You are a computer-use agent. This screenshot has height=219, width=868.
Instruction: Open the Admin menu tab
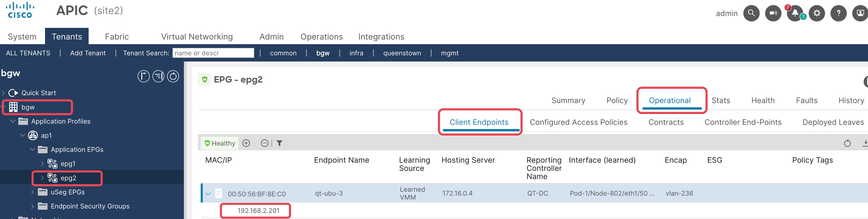point(272,37)
